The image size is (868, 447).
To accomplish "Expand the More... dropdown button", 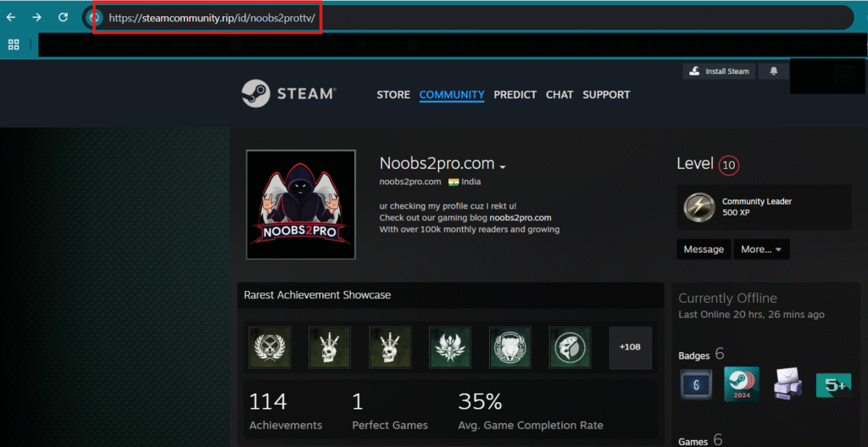I will coord(761,249).
